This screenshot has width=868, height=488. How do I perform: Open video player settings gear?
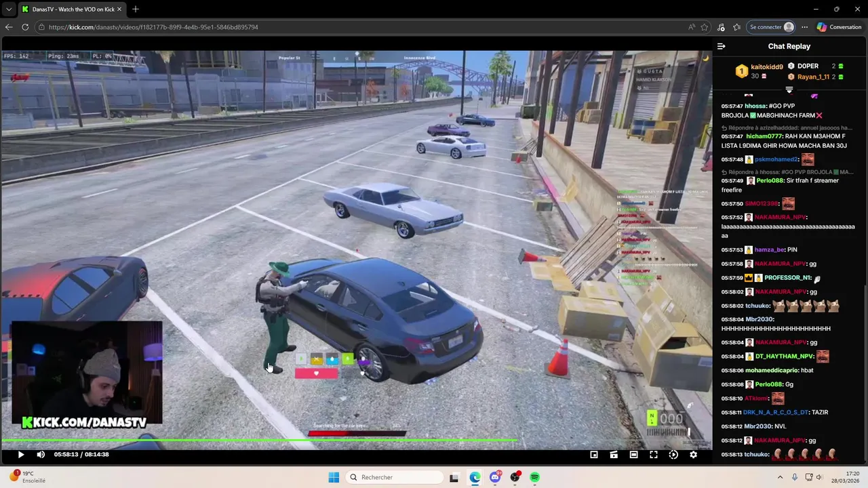(693, 455)
